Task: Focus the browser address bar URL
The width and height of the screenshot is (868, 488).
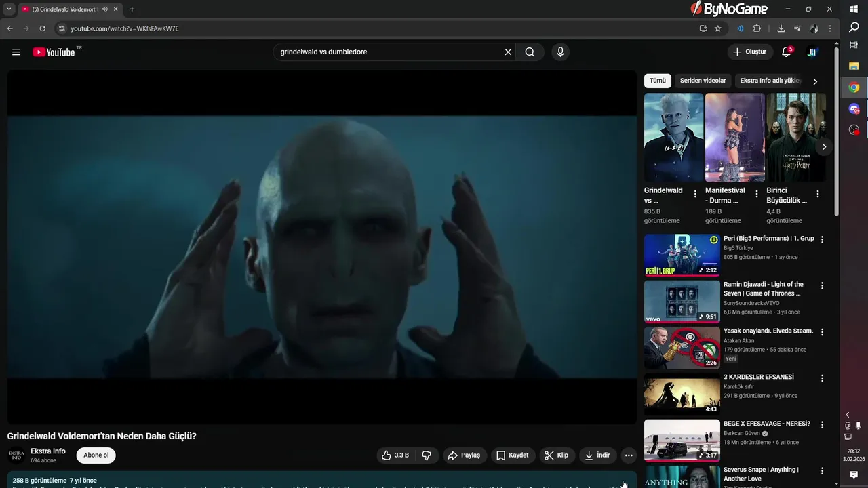Action: pyautogui.click(x=125, y=28)
